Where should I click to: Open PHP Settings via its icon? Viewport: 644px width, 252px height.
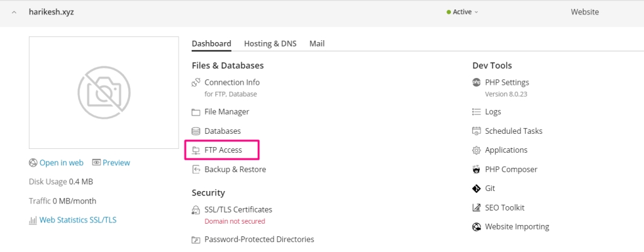[x=477, y=82]
